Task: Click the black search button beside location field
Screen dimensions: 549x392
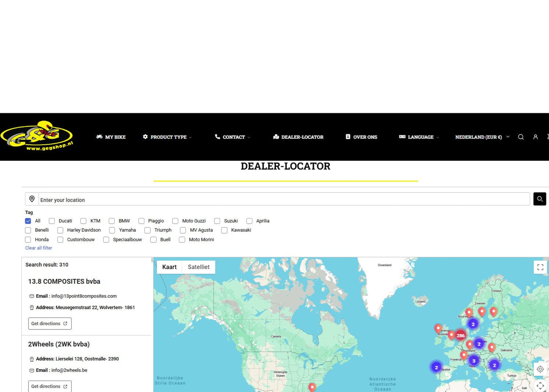Action: [x=540, y=199]
